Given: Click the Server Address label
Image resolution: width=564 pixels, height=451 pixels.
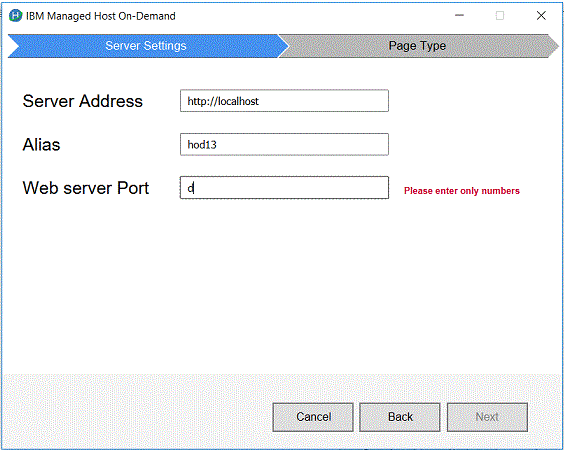Looking at the screenshot, I should coord(83,101).
